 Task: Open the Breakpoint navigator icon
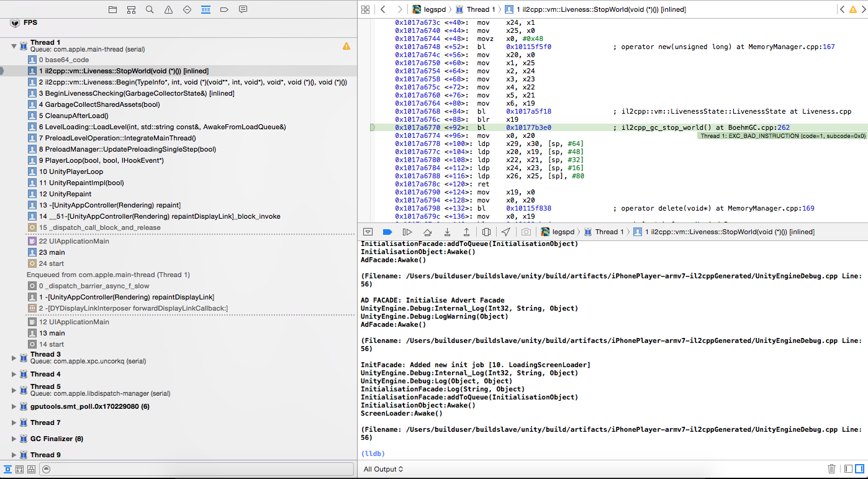pos(224,10)
